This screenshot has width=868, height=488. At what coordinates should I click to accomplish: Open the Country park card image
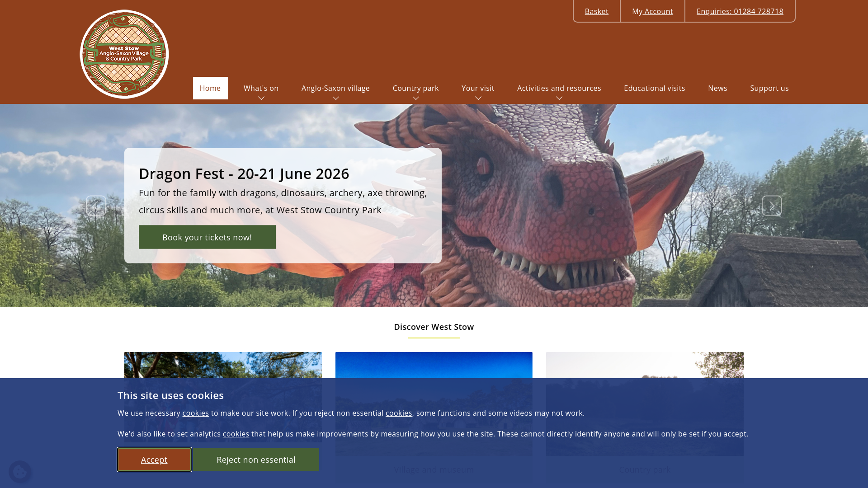[645, 404]
